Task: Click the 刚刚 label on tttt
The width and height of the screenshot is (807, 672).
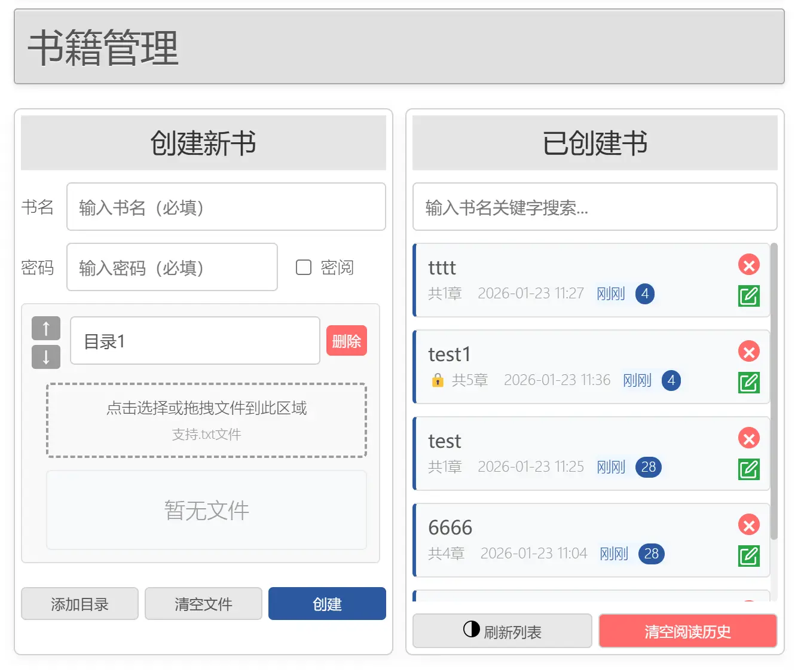Action: point(610,294)
